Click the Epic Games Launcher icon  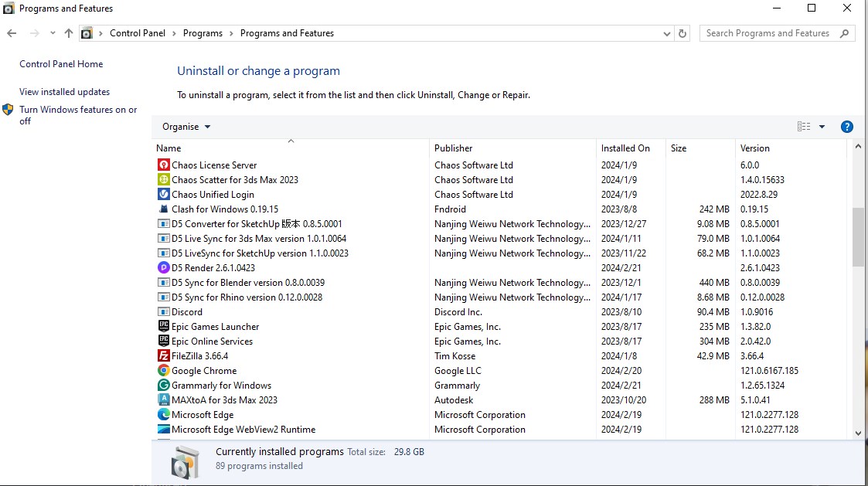[x=163, y=326]
